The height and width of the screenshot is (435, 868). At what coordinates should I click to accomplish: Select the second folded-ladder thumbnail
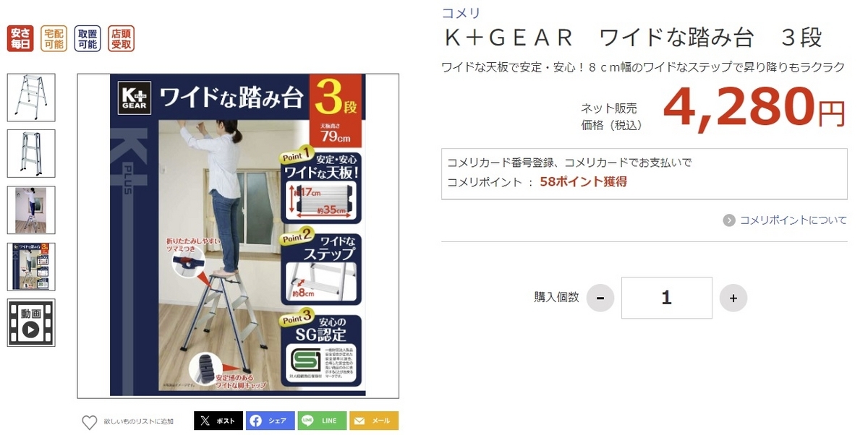click(31, 153)
